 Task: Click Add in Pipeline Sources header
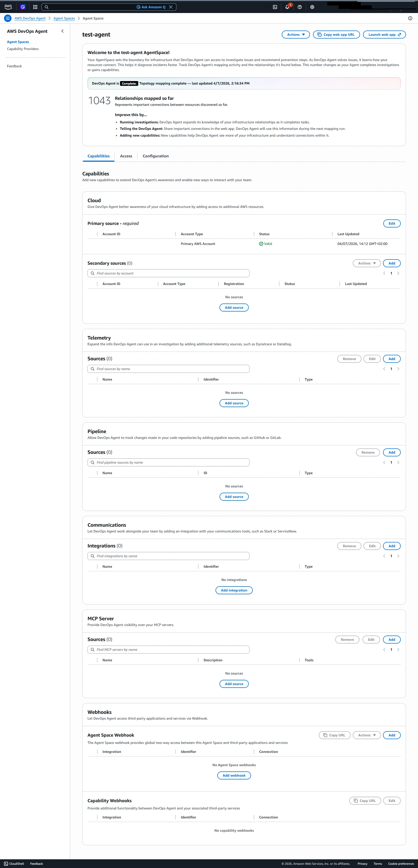coord(392,452)
